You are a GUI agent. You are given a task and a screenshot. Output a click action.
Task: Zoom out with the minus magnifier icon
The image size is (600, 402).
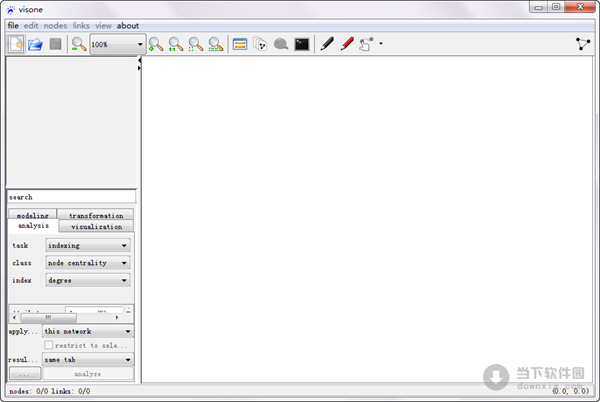[x=78, y=44]
